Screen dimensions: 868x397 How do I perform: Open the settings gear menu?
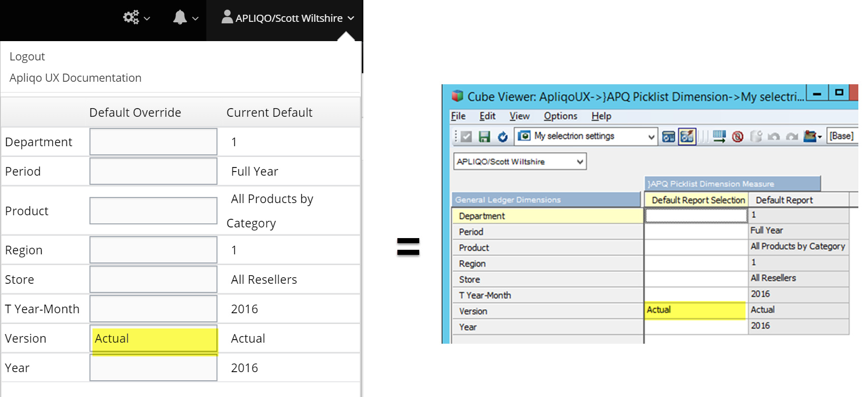click(136, 18)
